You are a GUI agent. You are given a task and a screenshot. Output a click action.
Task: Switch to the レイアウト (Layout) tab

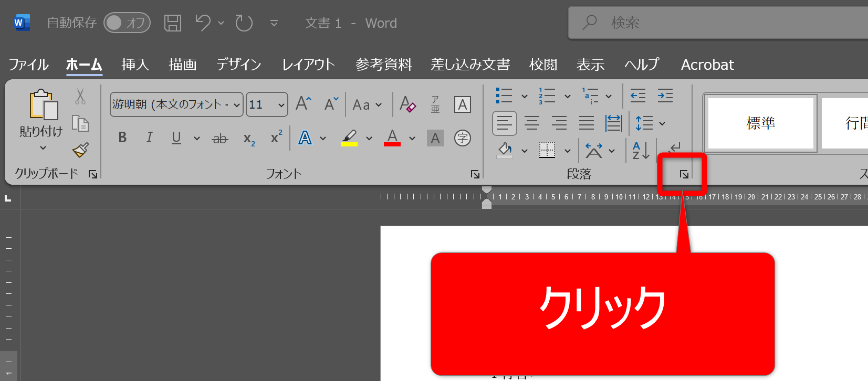[x=308, y=65]
